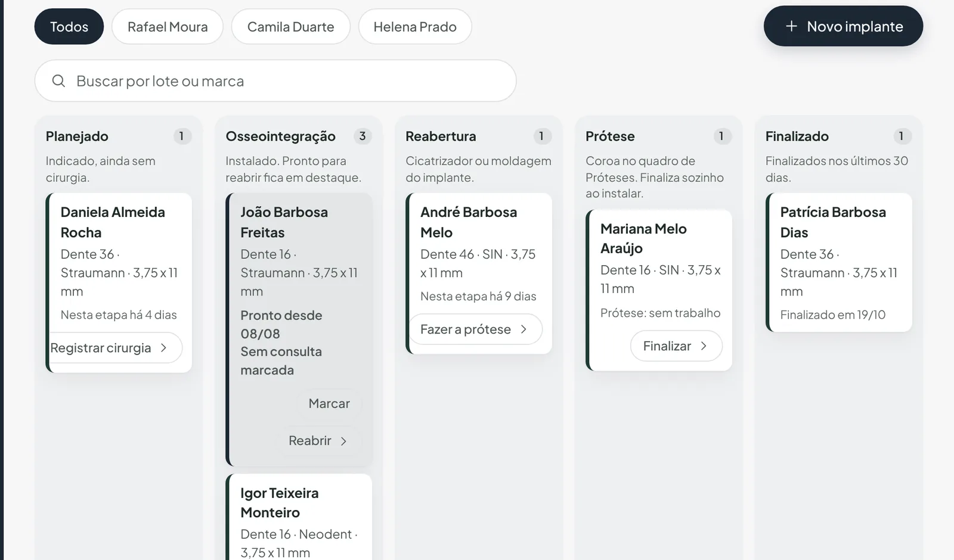Click chevron arrow on Fazer a prótese
Image resolution: width=954 pixels, height=560 pixels.
(524, 329)
